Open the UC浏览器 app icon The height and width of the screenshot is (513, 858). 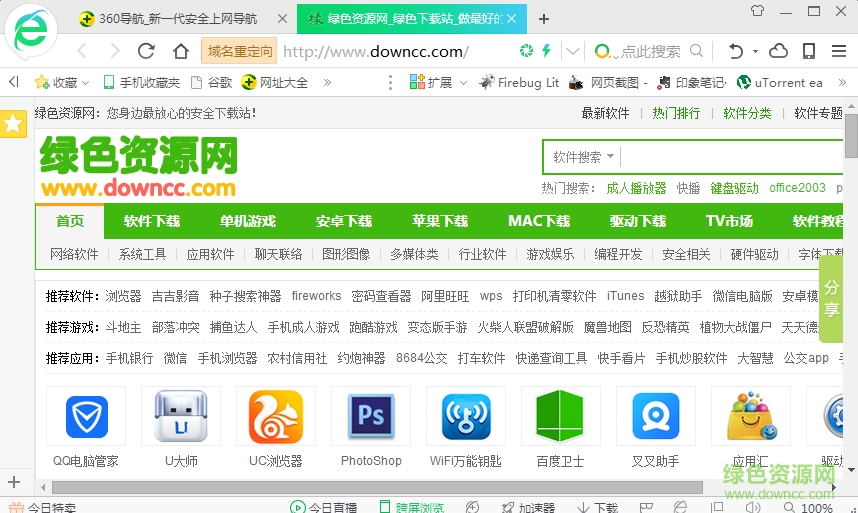pyautogui.click(x=275, y=417)
